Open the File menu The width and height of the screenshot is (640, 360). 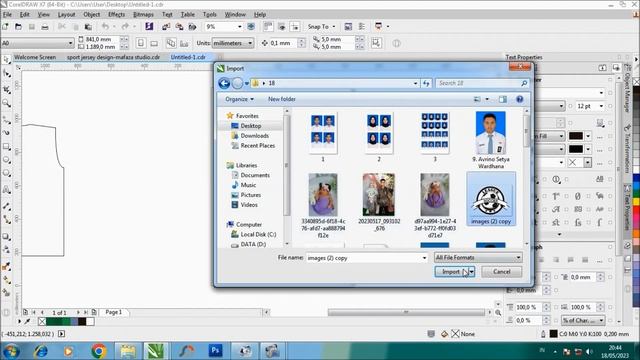[7, 14]
